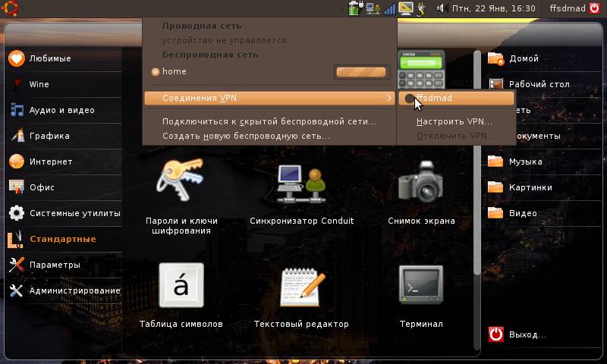This screenshot has width=607, height=364.
Task: Open the Картинки folder
Action: 544,187
